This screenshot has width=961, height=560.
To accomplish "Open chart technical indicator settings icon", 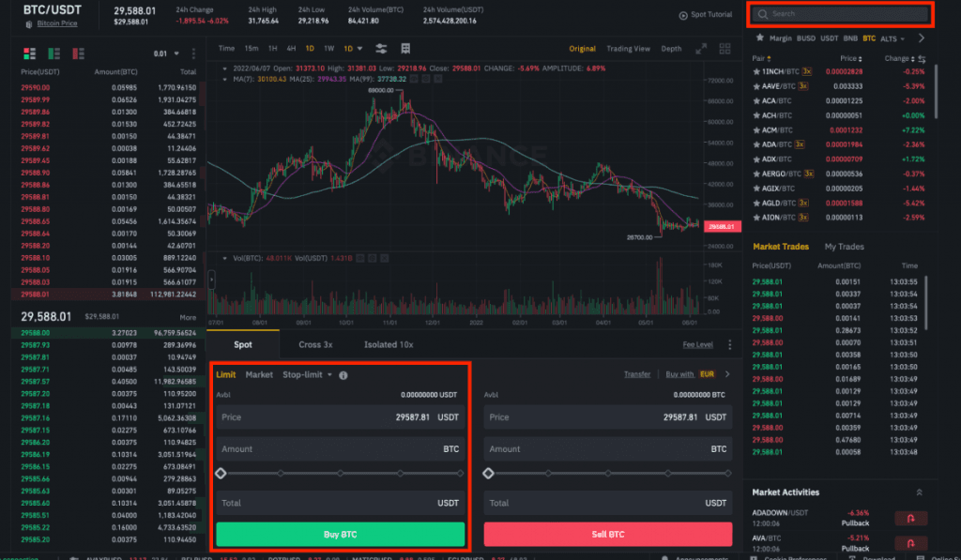I will coord(381,48).
